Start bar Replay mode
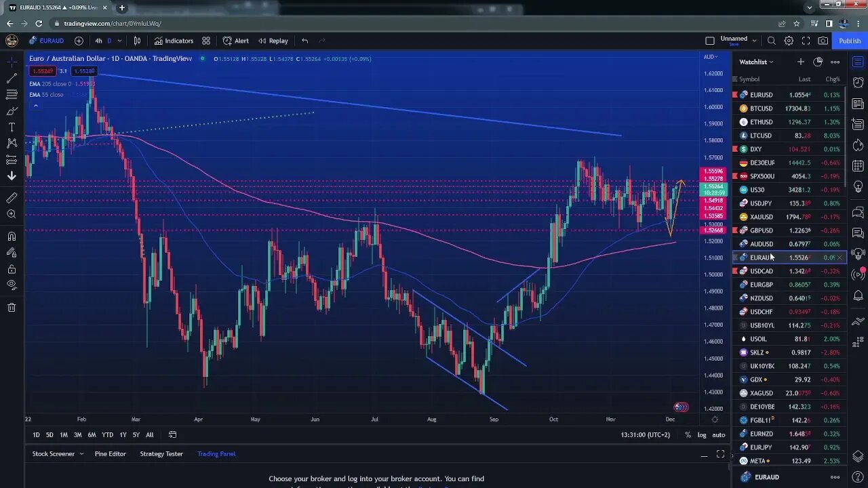The image size is (868, 488). click(273, 41)
